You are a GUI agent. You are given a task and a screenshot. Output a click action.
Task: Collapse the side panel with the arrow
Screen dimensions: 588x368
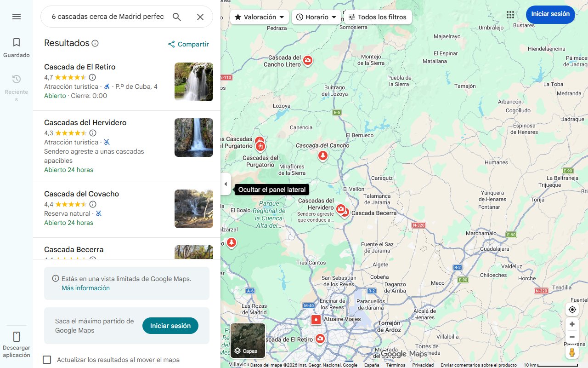[x=226, y=184]
